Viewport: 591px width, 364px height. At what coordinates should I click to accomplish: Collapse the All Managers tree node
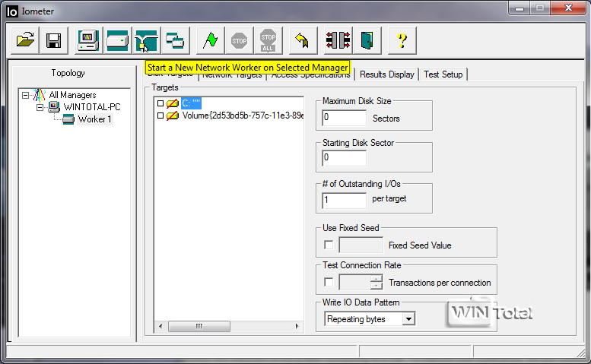tap(25, 95)
